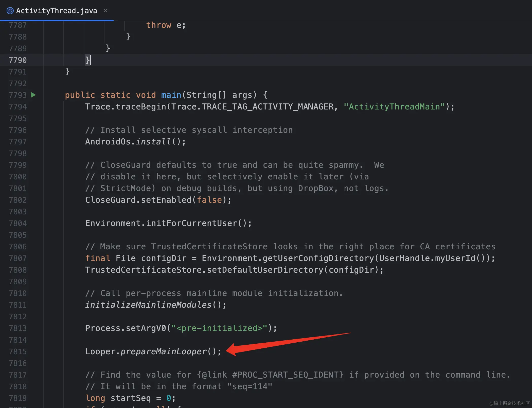532x408 pixels.
Task: Click the initForCurrentUser method call
Action: point(191,223)
